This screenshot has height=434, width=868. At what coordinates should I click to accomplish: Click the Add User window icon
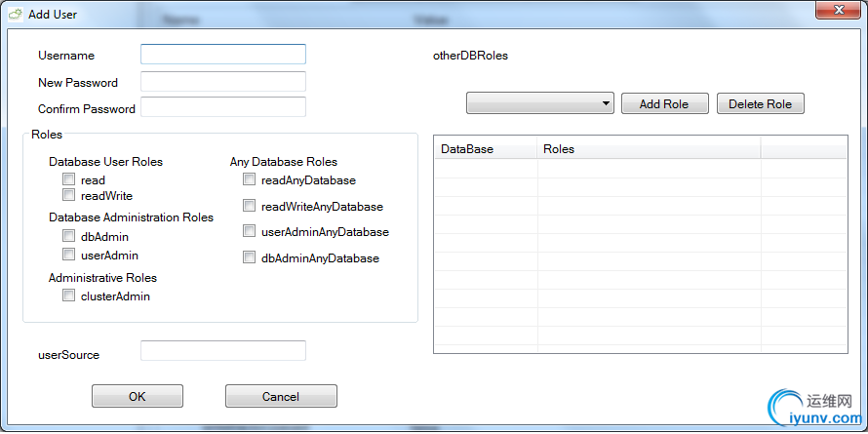point(16,14)
